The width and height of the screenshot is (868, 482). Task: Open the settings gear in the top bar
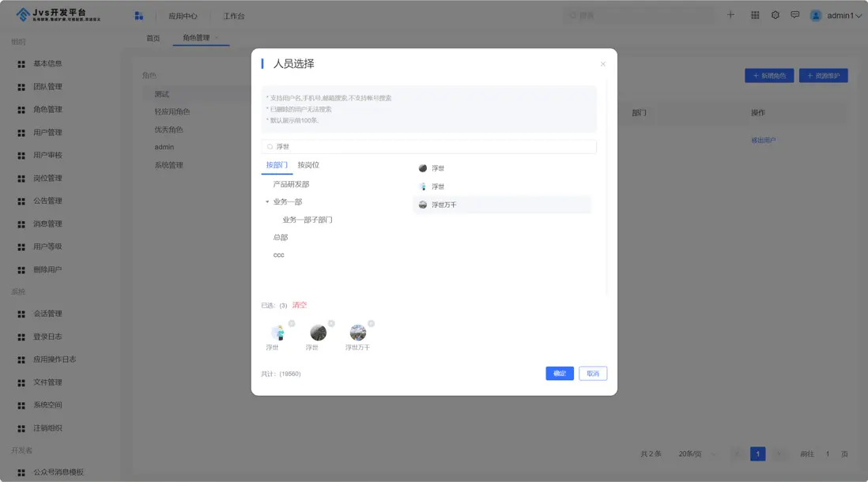(x=775, y=14)
